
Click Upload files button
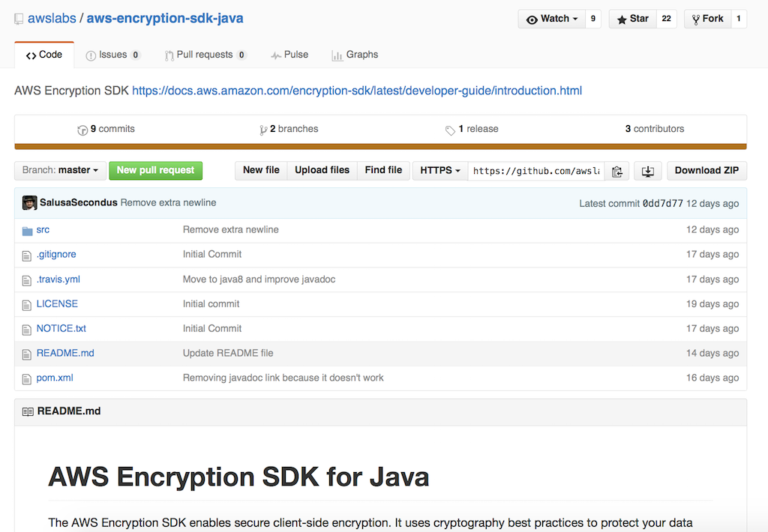(x=322, y=170)
